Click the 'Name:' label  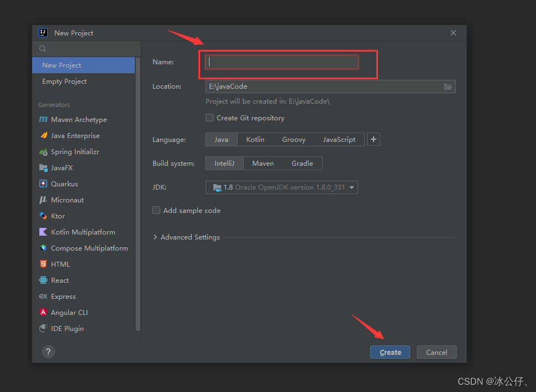[163, 62]
